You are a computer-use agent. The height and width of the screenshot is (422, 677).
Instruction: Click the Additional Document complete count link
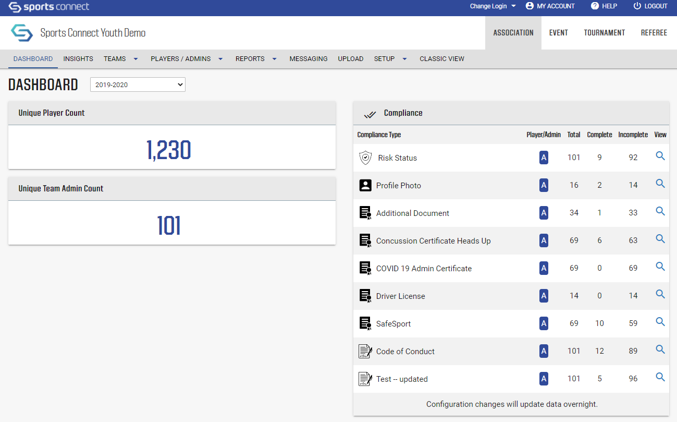point(599,213)
